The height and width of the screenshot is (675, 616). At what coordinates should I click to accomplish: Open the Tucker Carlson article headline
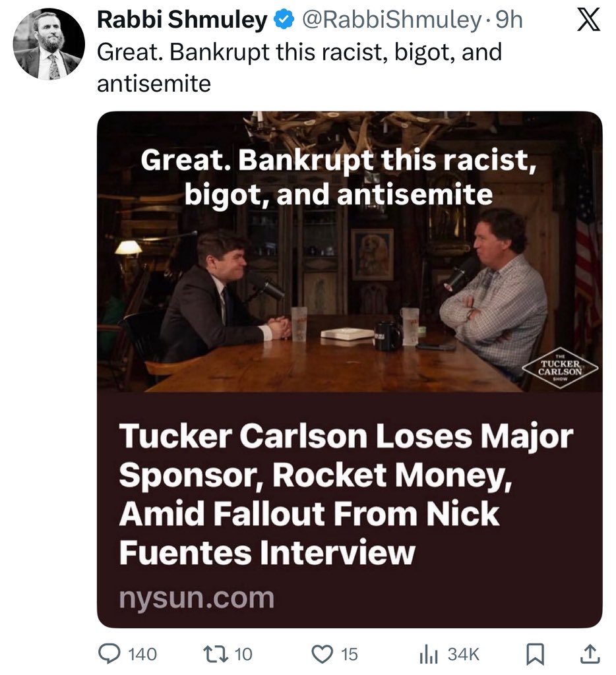346,494
